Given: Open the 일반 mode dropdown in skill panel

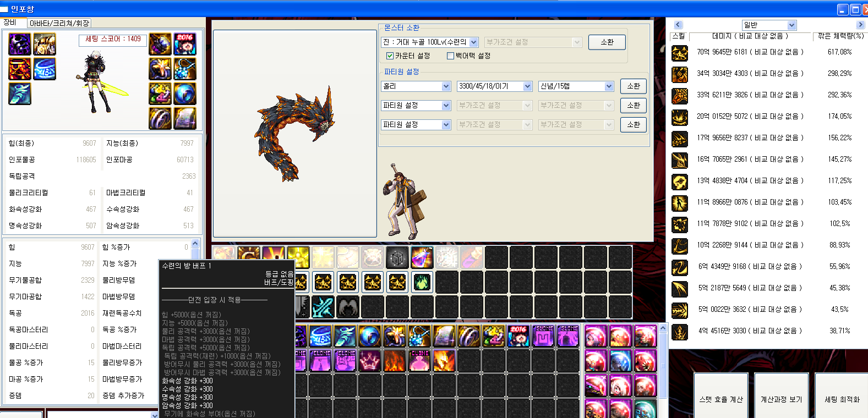Looking at the screenshot, I should tap(769, 25).
